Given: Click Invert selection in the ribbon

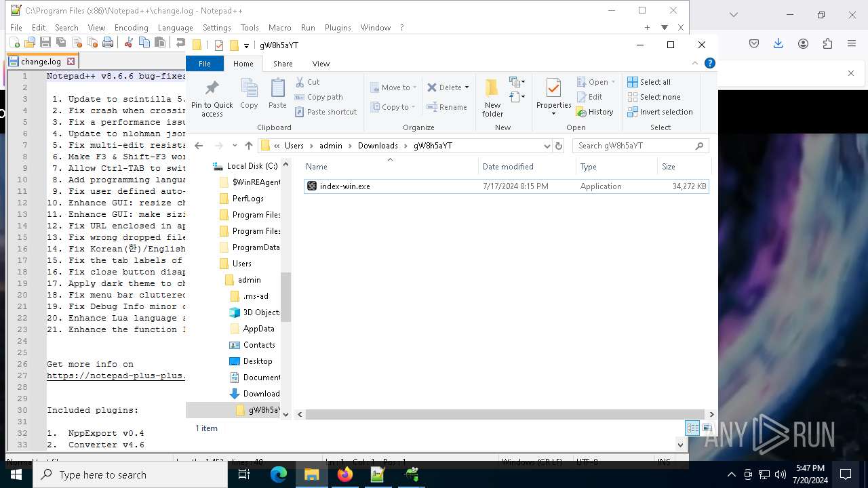Looking at the screenshot, I should pyautogui.click(x=660, y=112).
